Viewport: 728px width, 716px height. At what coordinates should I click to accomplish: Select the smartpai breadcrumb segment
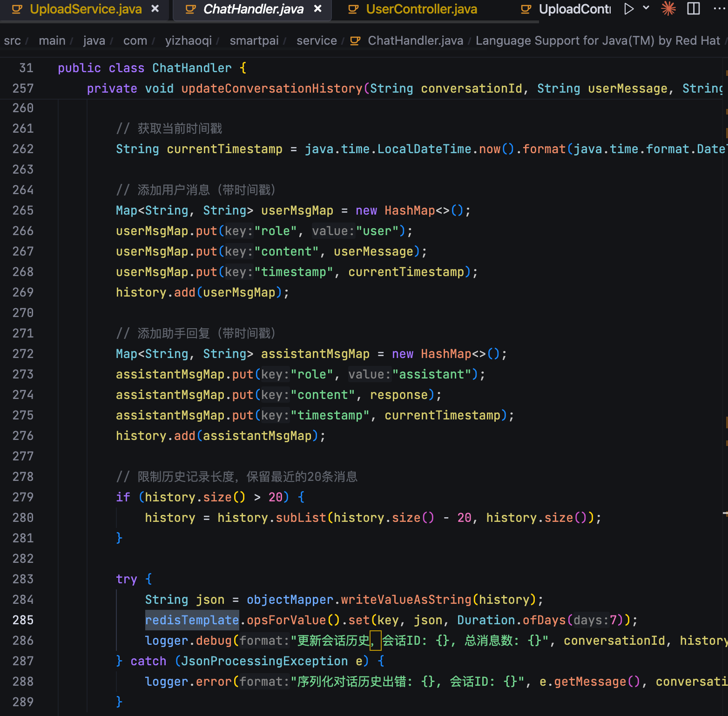click(254, 41)
